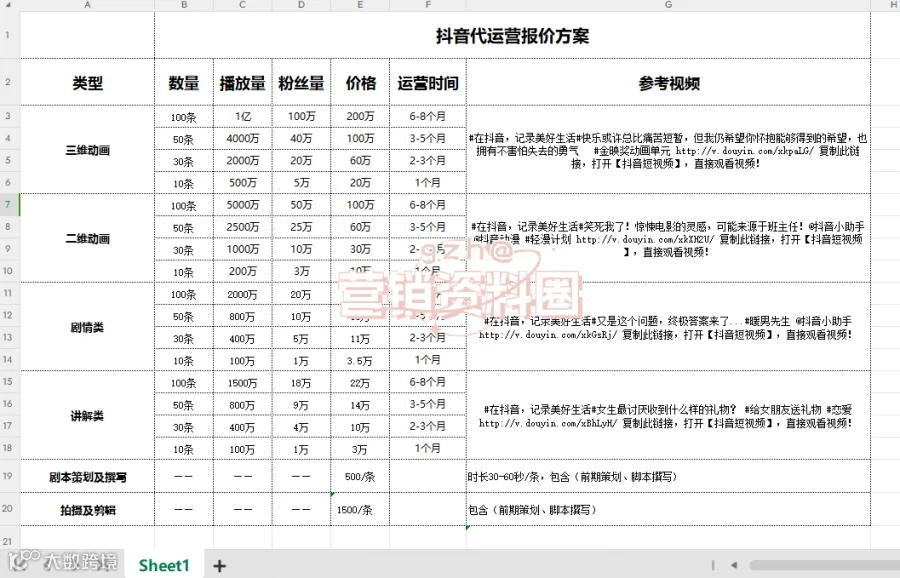Click the 3.5万 price cell

360,360
